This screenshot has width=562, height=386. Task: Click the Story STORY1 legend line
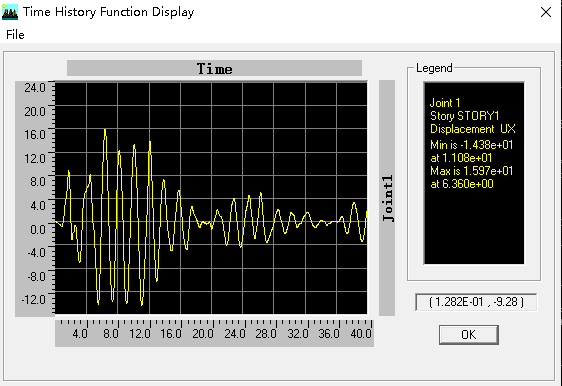coord(465,116)
